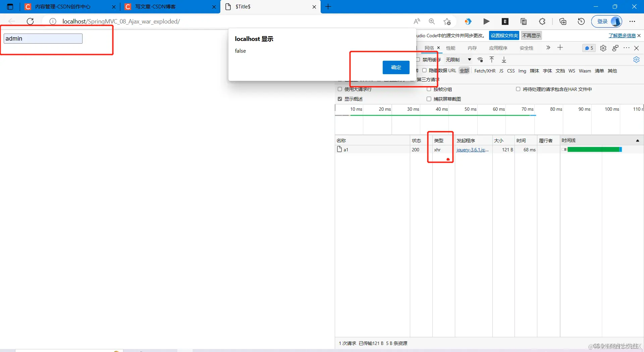Image resolution: width=644 pixels, height=352 pixels.
Task: Open the 5 issues badge
Action: pos(589,48)
